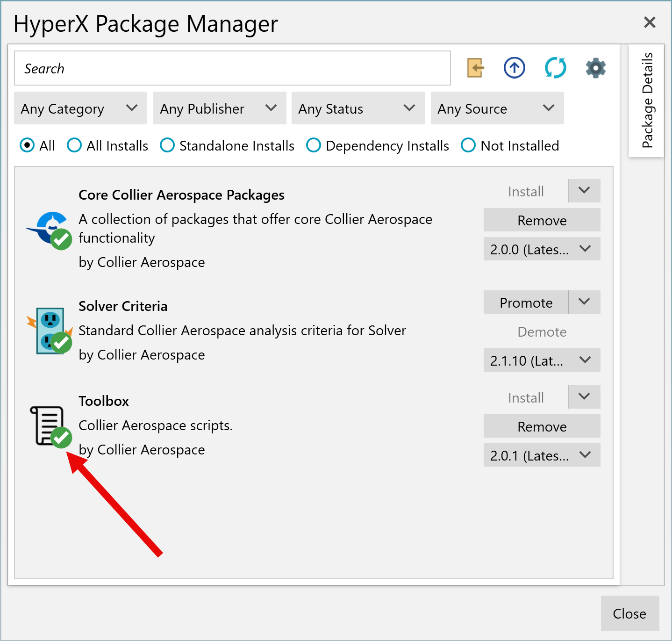The height and width of the screenshot is (641, 672).
Task: Open Toolbox version dropdown 2.0.1
Action: point(542,455)
